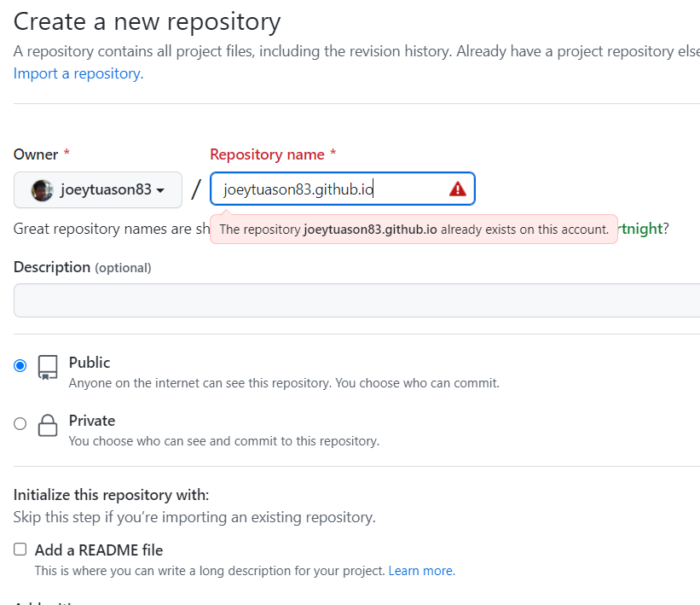
Task: Click 'You choose who can see' description
Action: pyautogui.click(x=224, y=441)
